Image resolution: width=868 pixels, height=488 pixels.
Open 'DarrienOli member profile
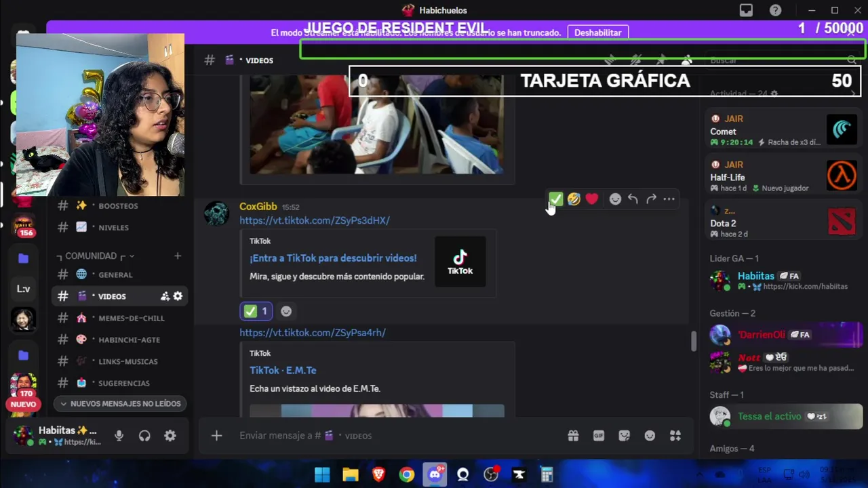tap(784, 335)
